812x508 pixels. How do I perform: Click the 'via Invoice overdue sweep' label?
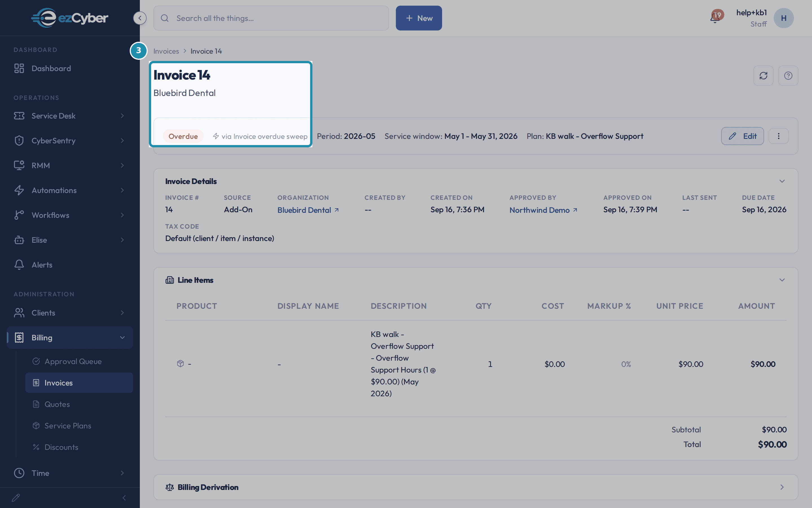[x=261, y=136]
